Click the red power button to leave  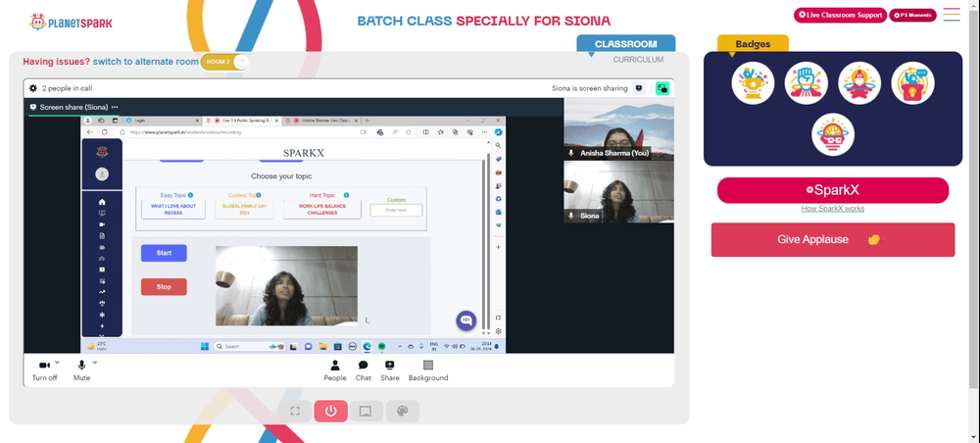pyautogui.click(x=330, y=411)
